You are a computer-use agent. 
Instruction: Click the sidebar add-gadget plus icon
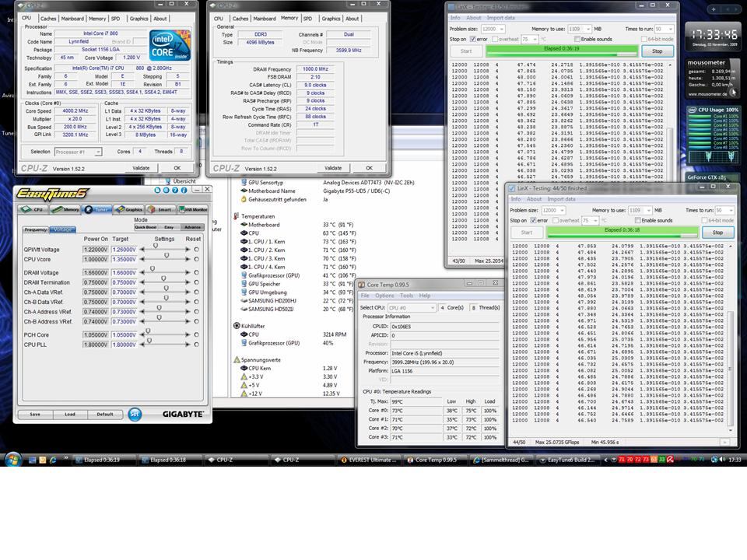click(714, 9)
